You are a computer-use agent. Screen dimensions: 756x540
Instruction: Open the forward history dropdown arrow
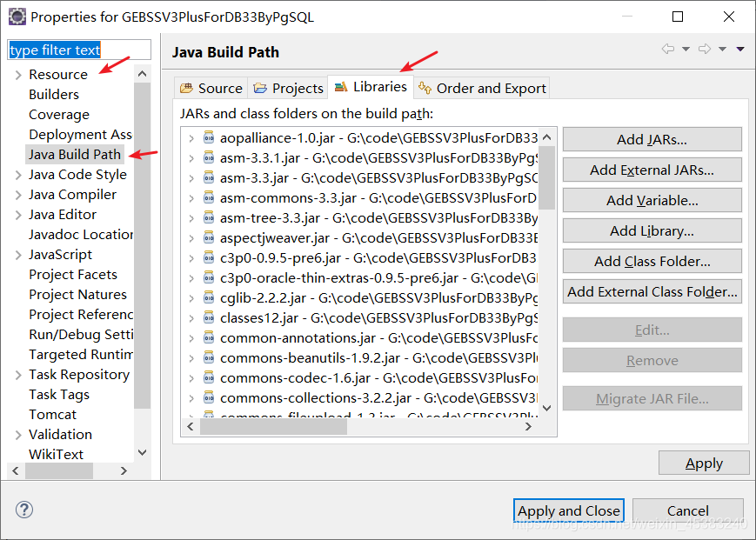pyautogui.click(x=722, y=49)
